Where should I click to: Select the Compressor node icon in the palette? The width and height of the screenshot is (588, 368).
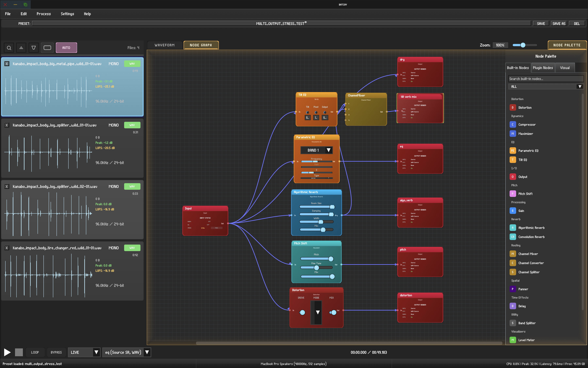pyautogui.click(x=513, y=124)
